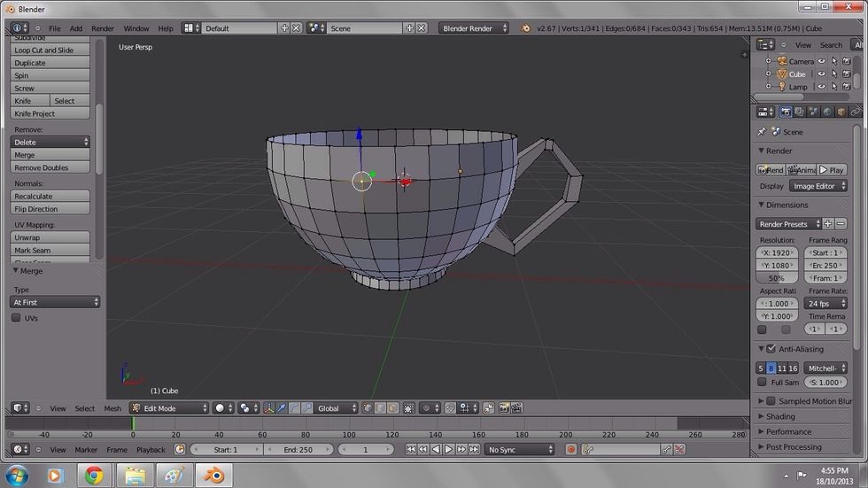Open the World properties tab icon
This screenshot has width=868, height=488.
[827, 112]
